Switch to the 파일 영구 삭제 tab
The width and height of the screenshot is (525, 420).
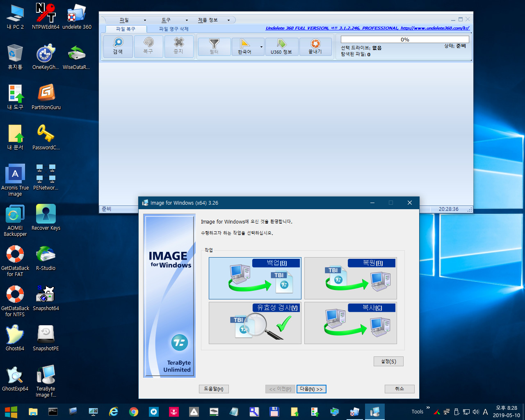(x=174, y=29)
